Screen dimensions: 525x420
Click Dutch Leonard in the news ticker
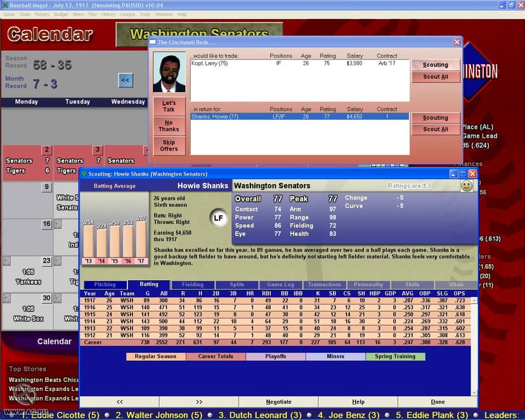[260, 416]
